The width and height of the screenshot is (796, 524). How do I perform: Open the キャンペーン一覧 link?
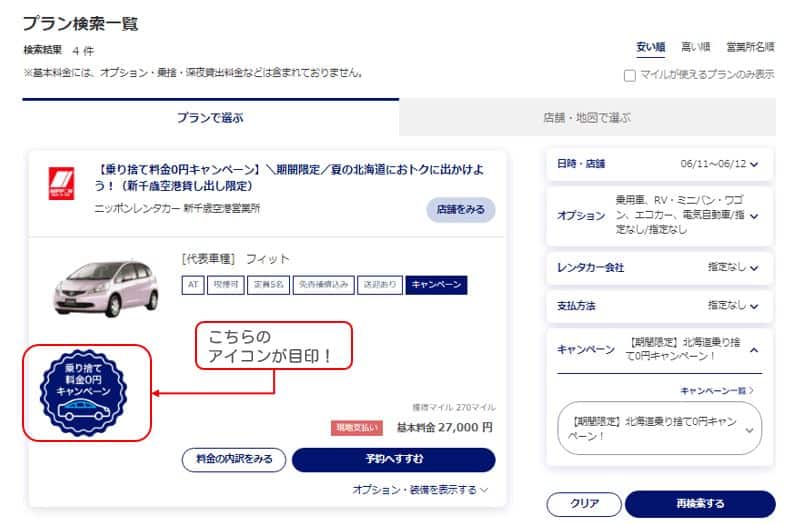tap(716, 390)
